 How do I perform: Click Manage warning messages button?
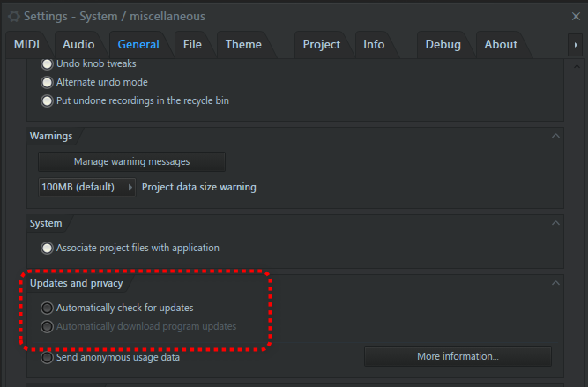click(x=131, y=161)
